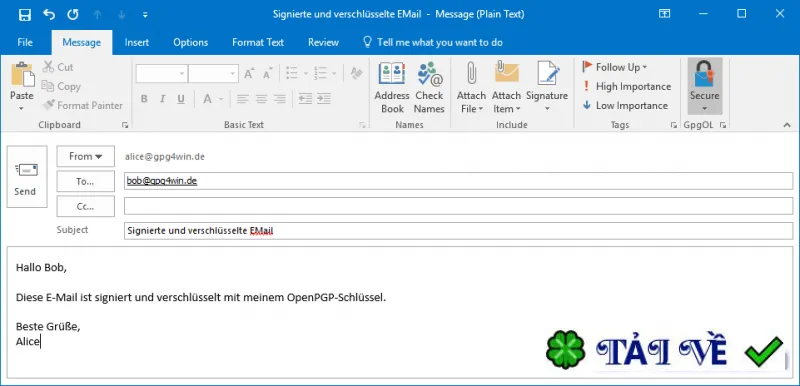Click the Copy command
The width and height of the screenshot is (800, 386).
(x=61, y=86)
